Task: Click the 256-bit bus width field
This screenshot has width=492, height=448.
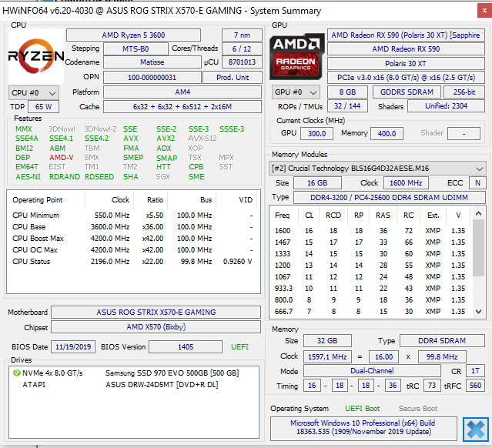Action: (464, 92)
